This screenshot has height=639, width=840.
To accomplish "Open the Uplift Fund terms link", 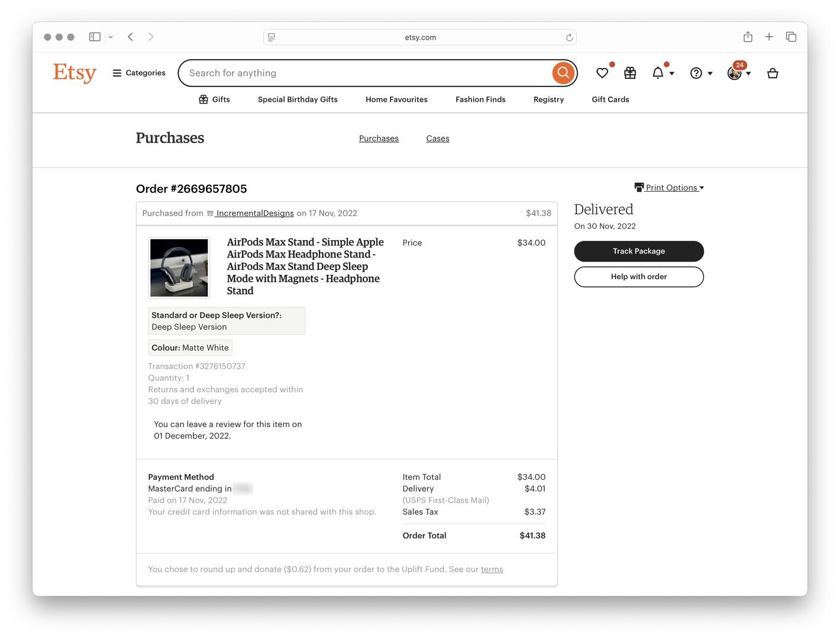I will 492,569.
